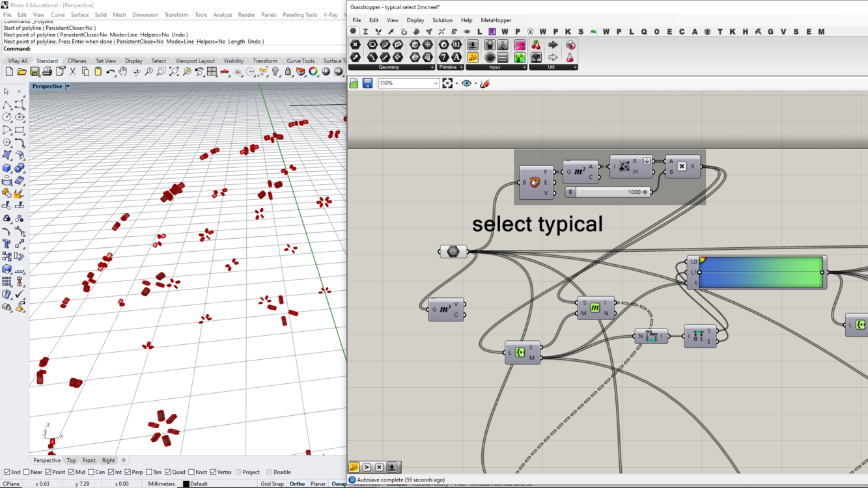868x488 pixels.
Task: Click the cherry icon in Util panel
Action: coord(536,45)
